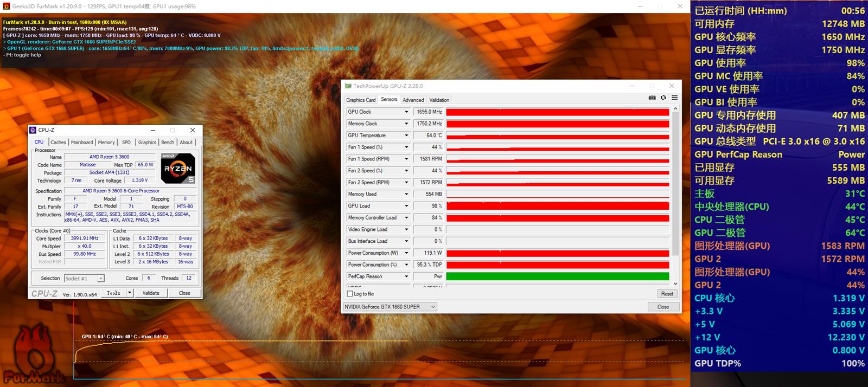The image size is (868, 387).
Task: Open the Power Consumption (W) dropdown
Action: pos(406,253)
